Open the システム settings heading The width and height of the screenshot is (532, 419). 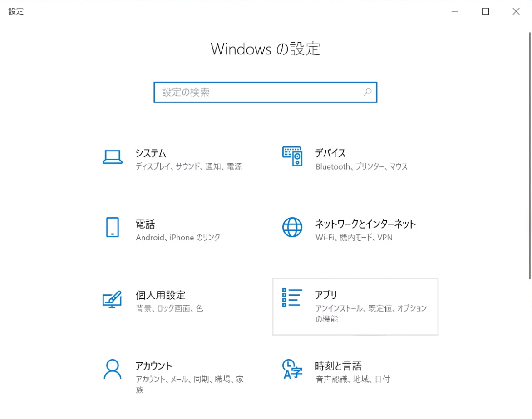[151, 153]
